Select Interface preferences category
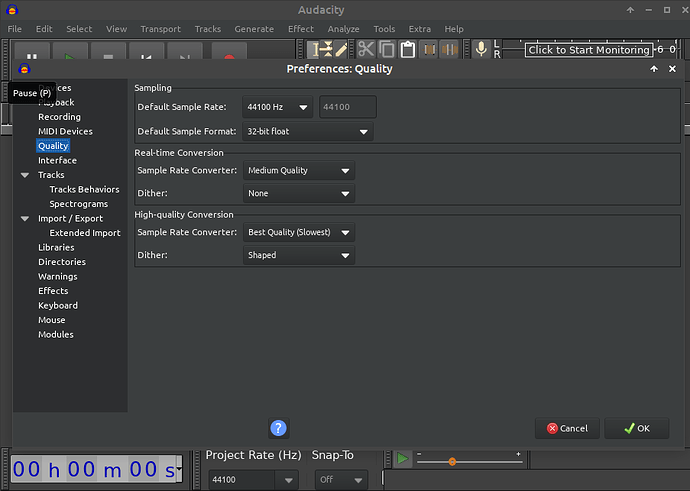690x491 pixels. click(x=57, y=161)
